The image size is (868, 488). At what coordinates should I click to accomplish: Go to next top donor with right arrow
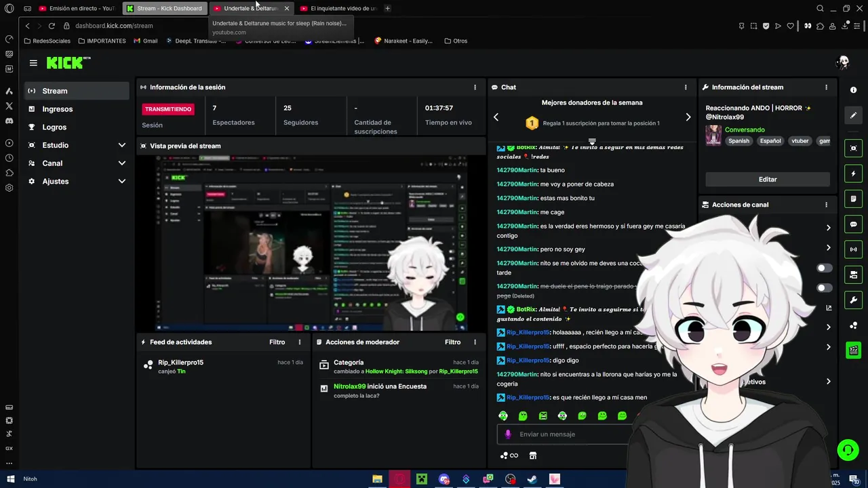[688, 117]
